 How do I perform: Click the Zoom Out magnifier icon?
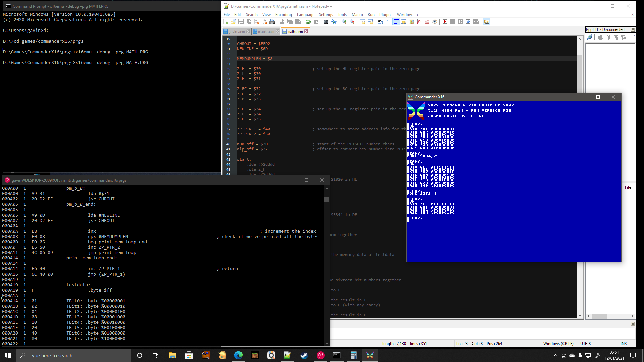(x=352, y=22)
